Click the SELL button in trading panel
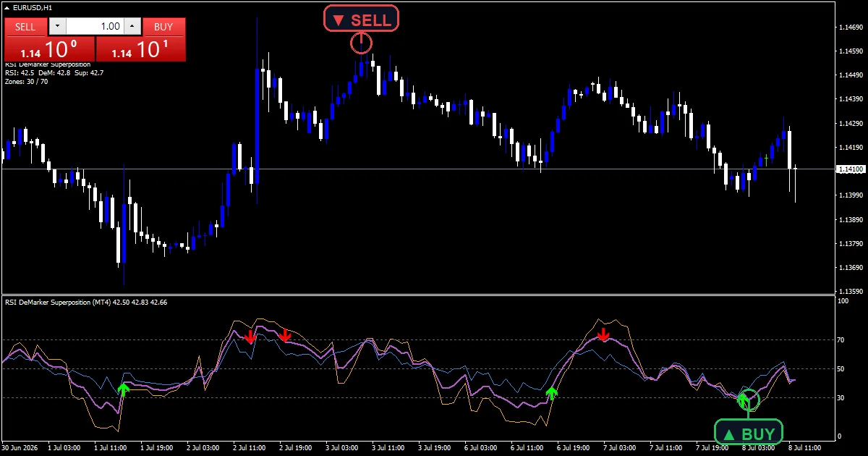The width and height of the screenshot is (868, 456). [25, 27]
